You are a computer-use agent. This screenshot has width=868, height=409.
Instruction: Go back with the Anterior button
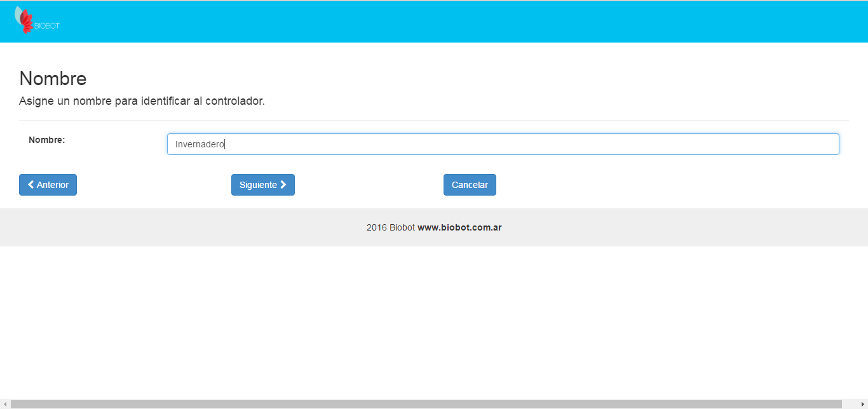click(x=48, y=185)
